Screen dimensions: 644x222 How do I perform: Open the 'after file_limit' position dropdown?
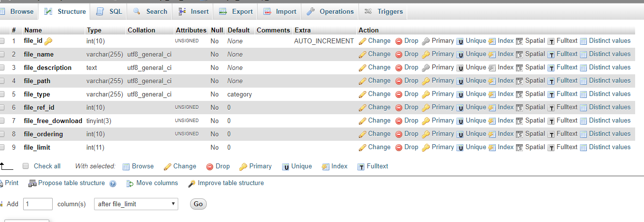point(136,204)
